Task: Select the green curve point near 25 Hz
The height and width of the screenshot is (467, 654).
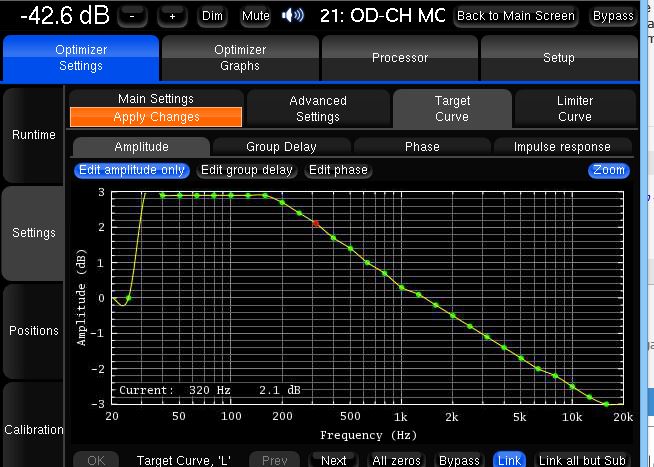Action: pos(128,298)
